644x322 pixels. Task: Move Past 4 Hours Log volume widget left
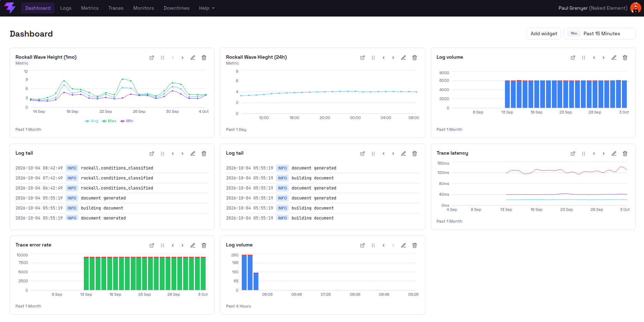point(384,245)
